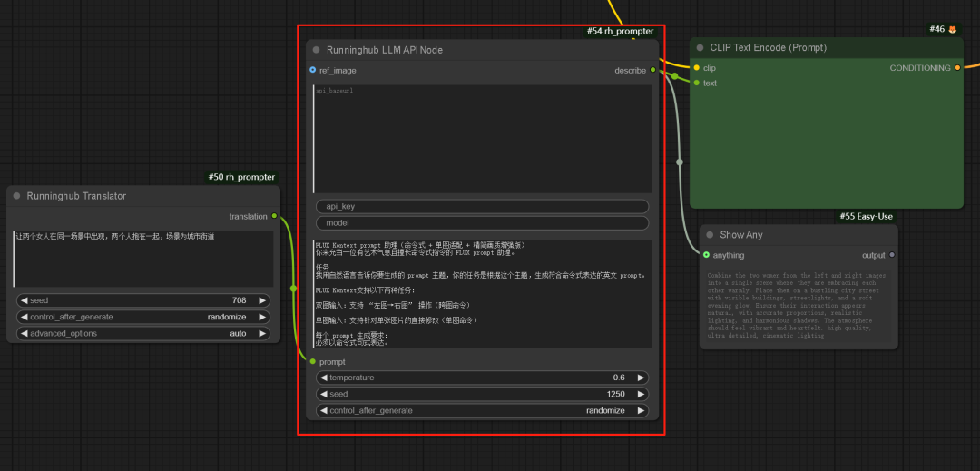Select the Show Any node title

(741, 235)
